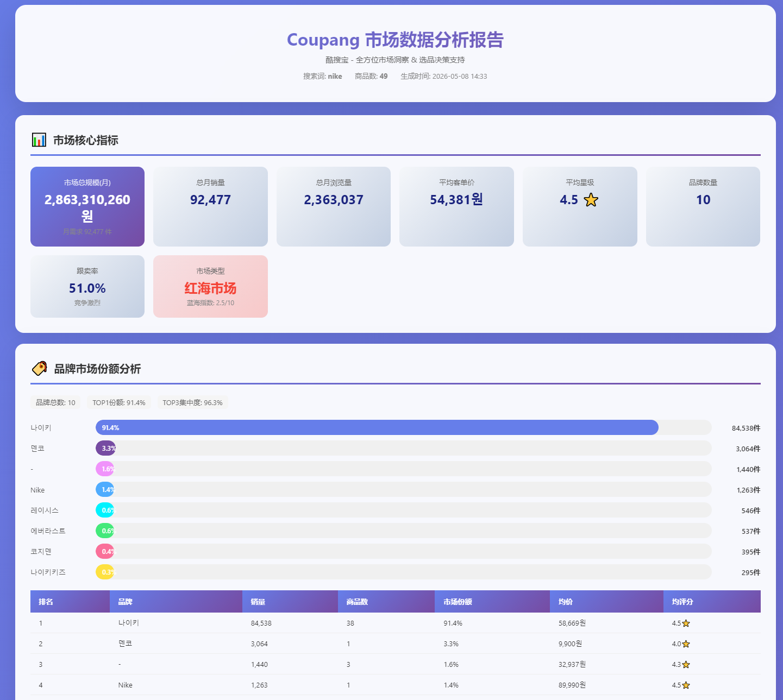Viewport: 783px width, 700px height.
Task: Click the 品牌总数: 10 chip
Action: click(x=55, y=402)
